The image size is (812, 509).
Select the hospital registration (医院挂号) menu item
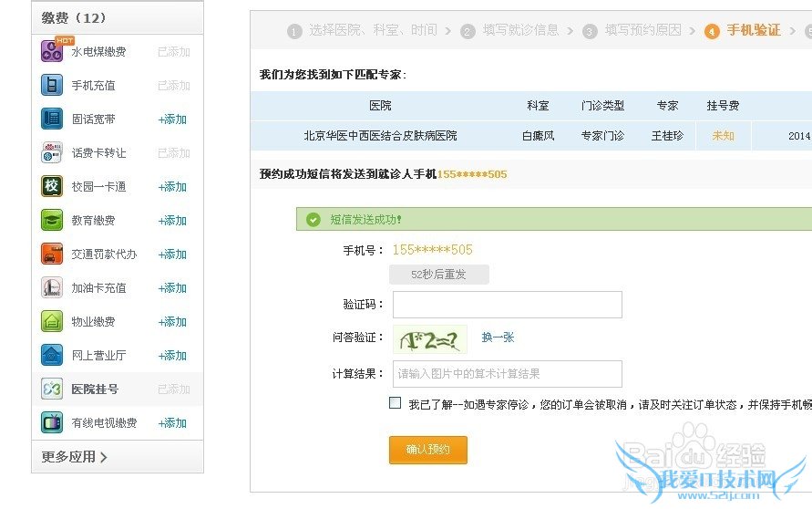click(x=95, y=390)
